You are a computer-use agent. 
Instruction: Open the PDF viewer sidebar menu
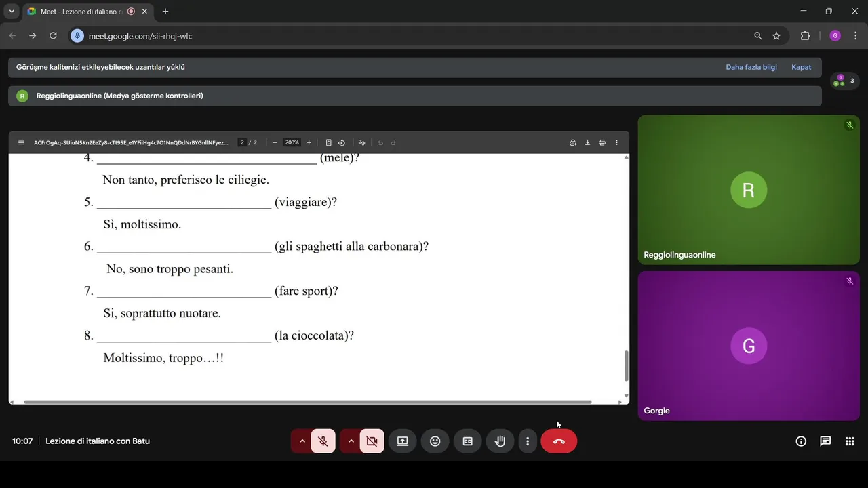[x=21, y=143]
